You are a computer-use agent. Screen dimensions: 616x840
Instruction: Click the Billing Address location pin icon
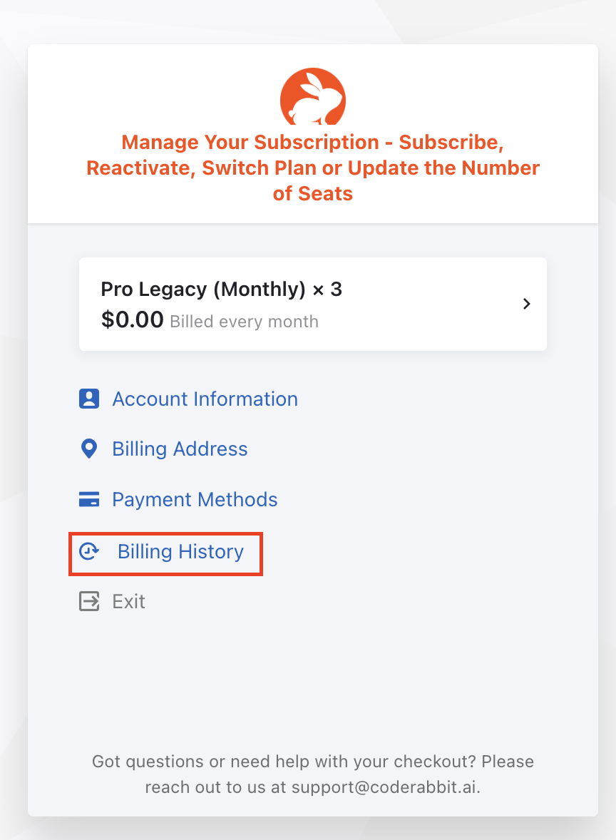click(88, 449)
